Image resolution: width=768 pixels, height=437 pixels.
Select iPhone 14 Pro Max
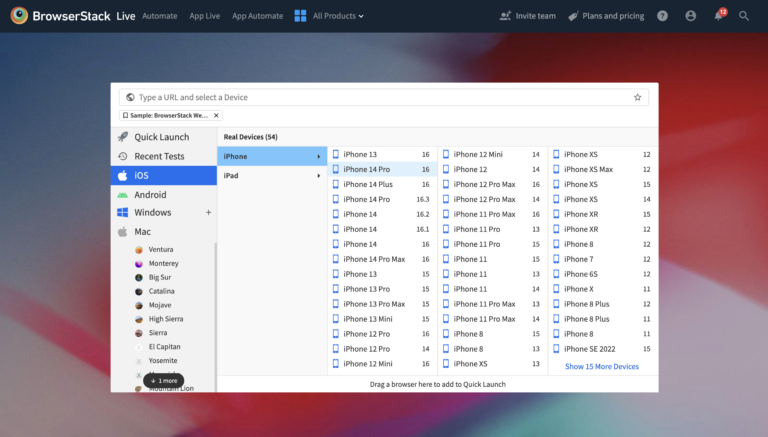[382, 259]
